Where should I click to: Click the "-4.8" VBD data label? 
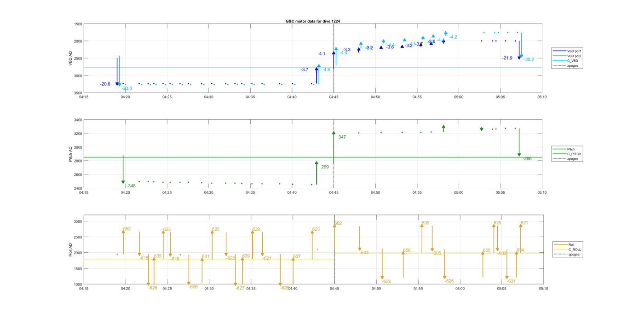click(x=326, y=70)
